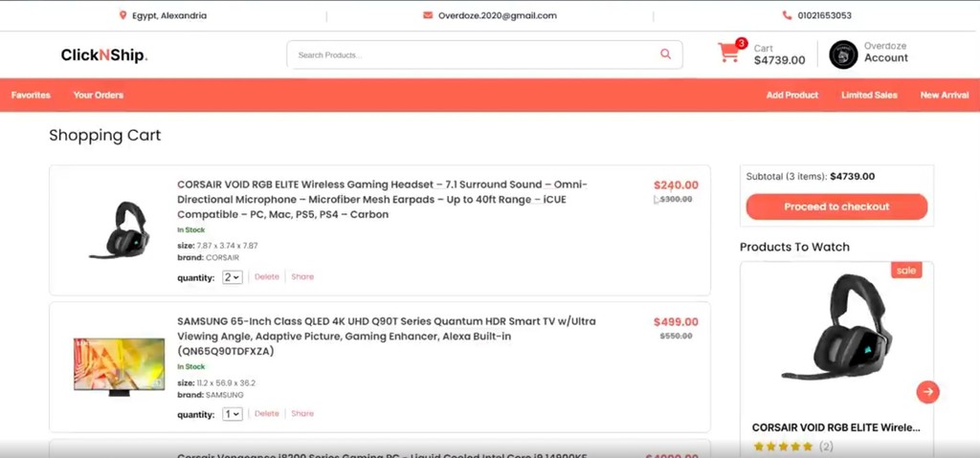The height and width of the screenshot is (458, 980).
Task: Open the SAMSUNG 65-Inch QLED cart title
Action: [x=387, y=337]
